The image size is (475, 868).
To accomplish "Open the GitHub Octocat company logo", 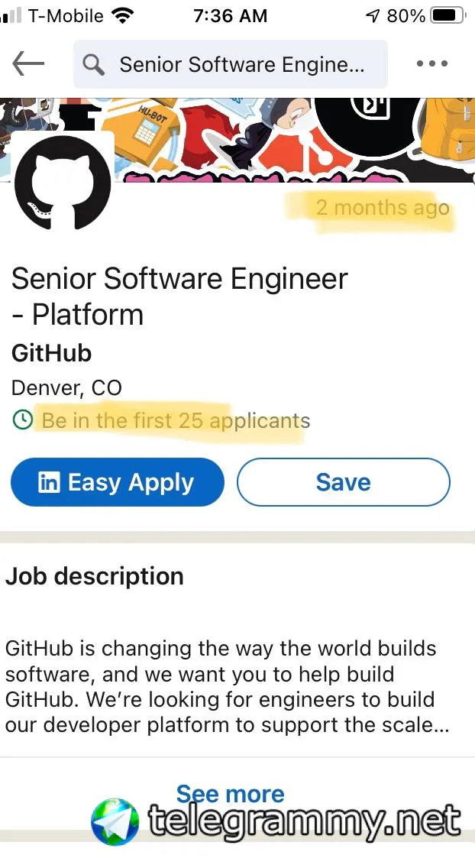I will [63, 182].
